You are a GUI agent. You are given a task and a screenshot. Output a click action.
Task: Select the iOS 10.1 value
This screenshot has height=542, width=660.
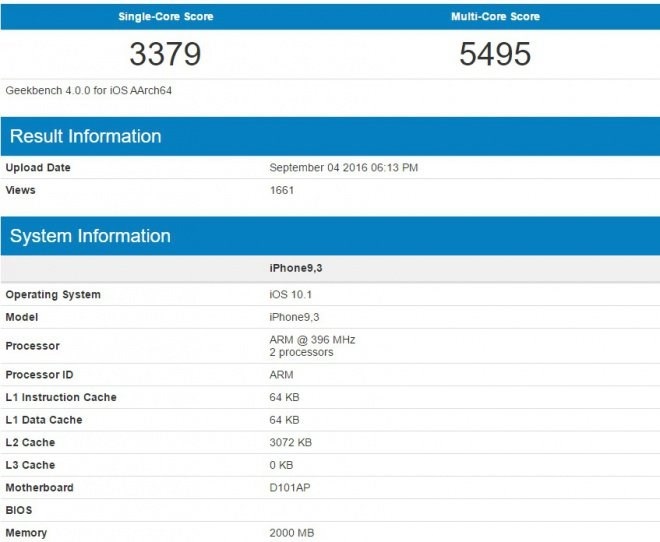(x=290, y=295)
